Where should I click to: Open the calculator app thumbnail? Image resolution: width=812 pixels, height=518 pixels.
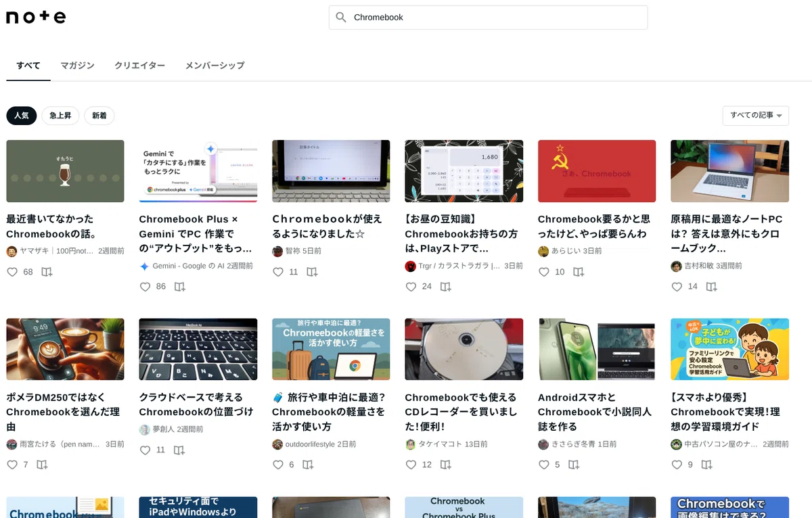(x=464, y=171)
